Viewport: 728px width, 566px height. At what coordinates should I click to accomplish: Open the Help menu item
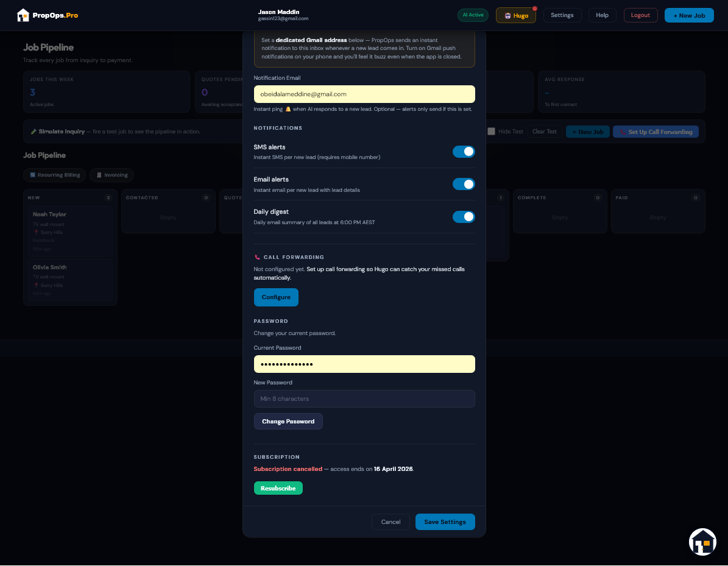point(602,15)
